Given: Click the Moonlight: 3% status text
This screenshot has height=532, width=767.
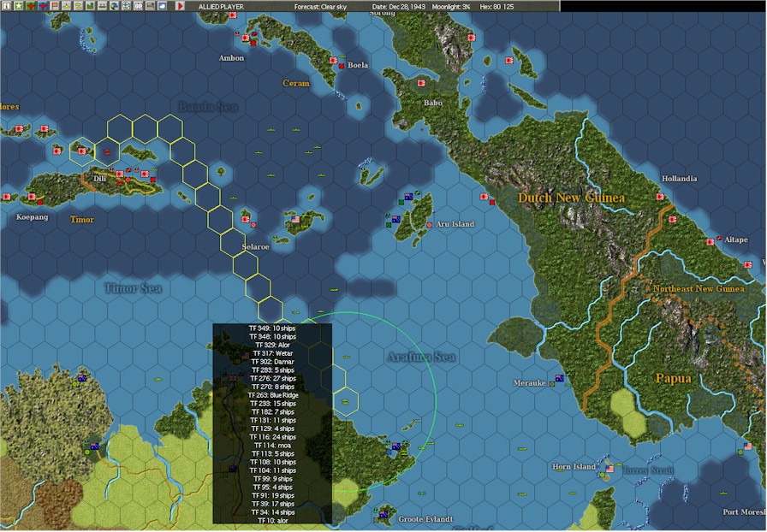Looking at the screenshot, I should [451, 7].
